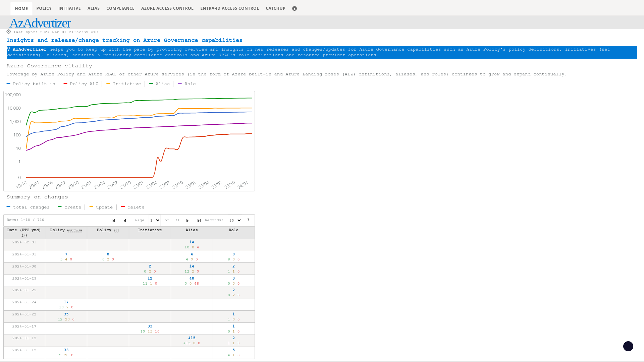Sort by Date (UTC ymd) column header
The image size is (644, 362).
tap(24, 233)
